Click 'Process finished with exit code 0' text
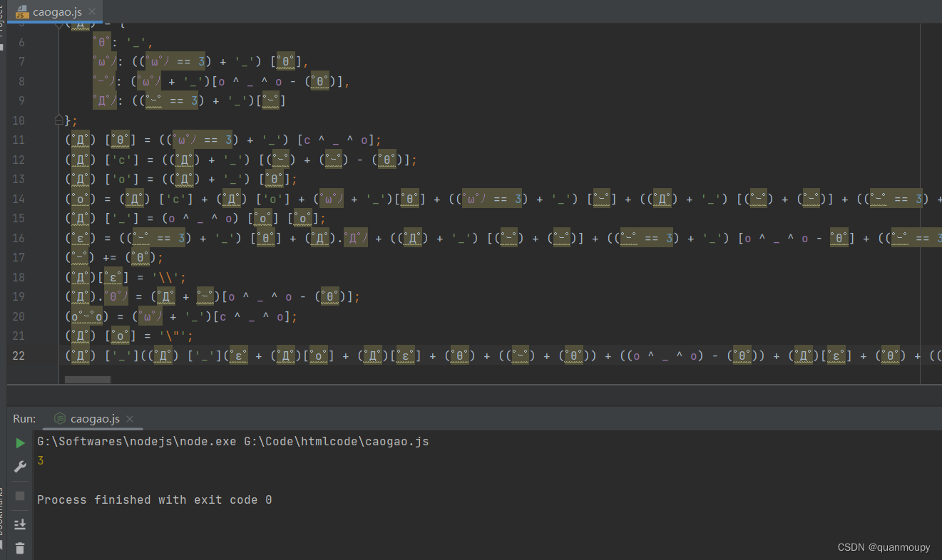The width and height of the screenshot is (942, 560). 154,500
